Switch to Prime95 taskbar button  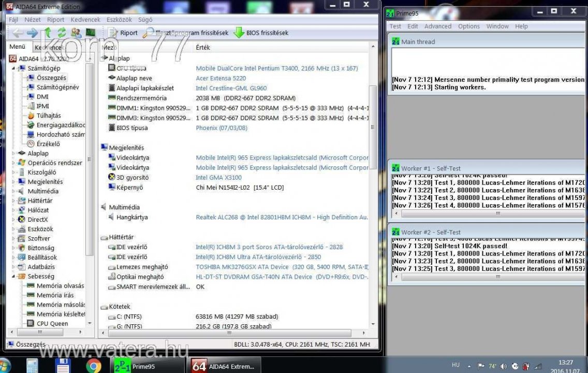pyautogui.click(x=148, y=366)
